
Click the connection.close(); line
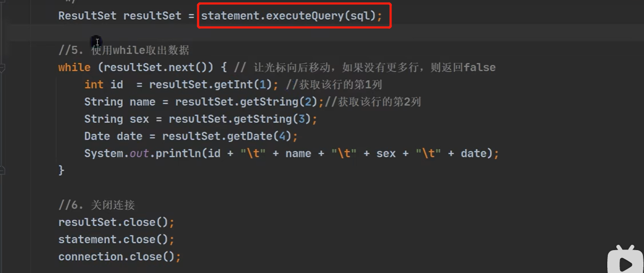[x=120, y=256]
